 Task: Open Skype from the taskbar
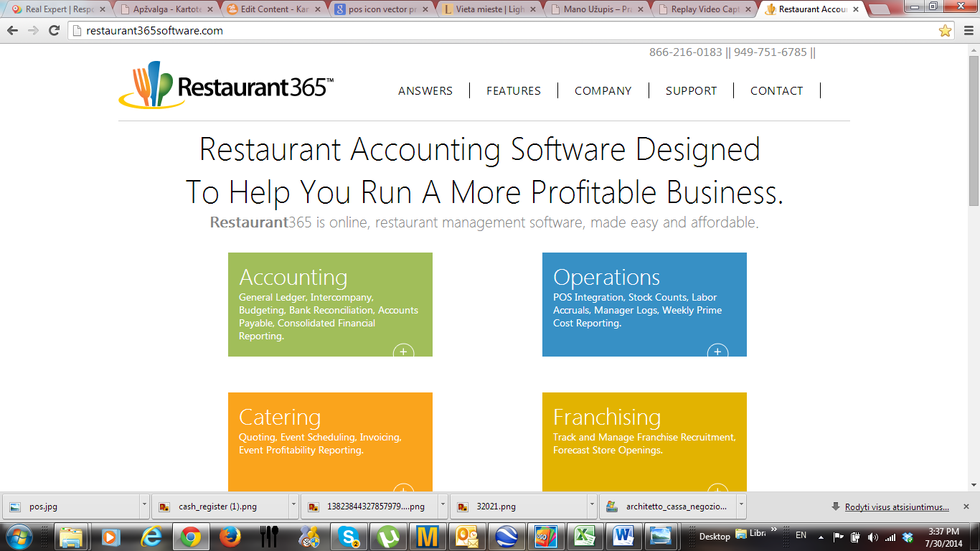(349, 537)
